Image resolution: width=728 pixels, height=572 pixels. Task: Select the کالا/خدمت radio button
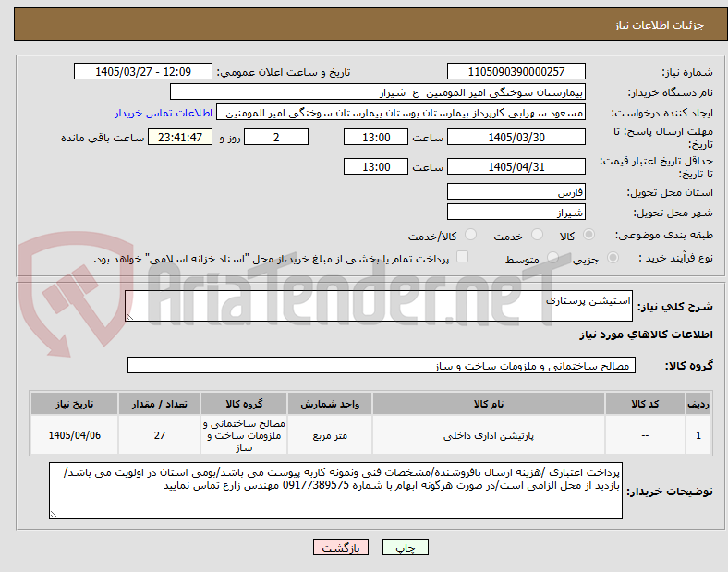tap(471, 235)
